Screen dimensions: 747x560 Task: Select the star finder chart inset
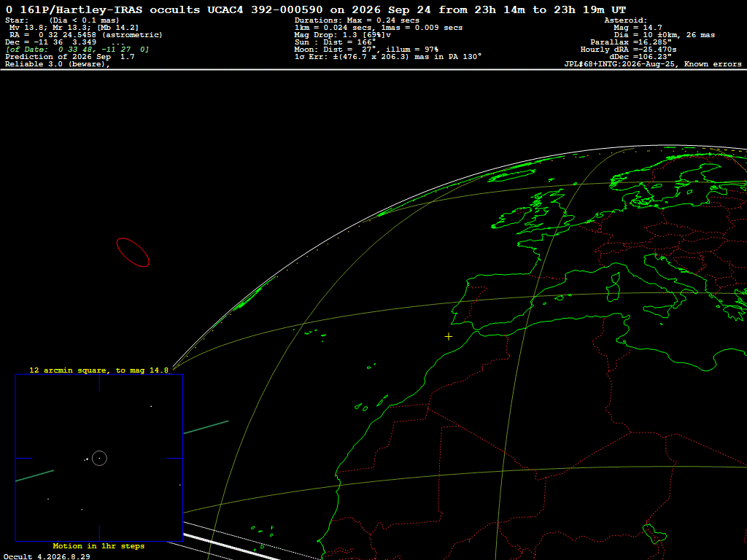(x=99, y=458)
